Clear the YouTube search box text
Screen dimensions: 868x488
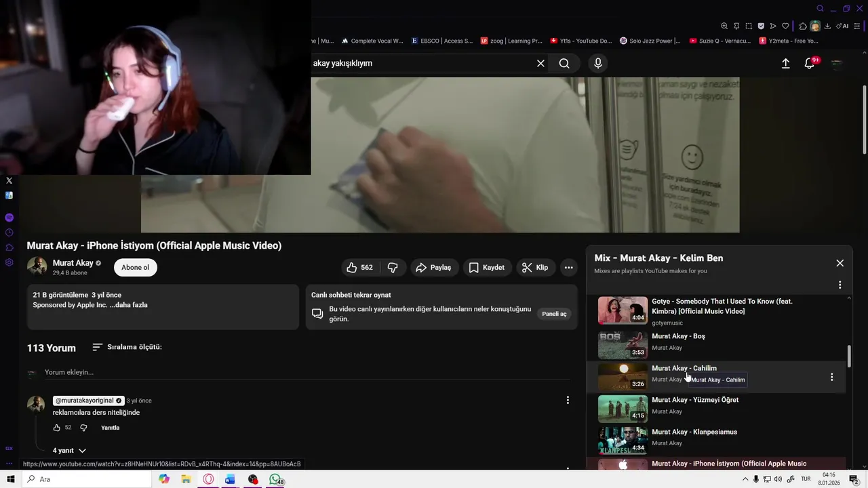540,63
